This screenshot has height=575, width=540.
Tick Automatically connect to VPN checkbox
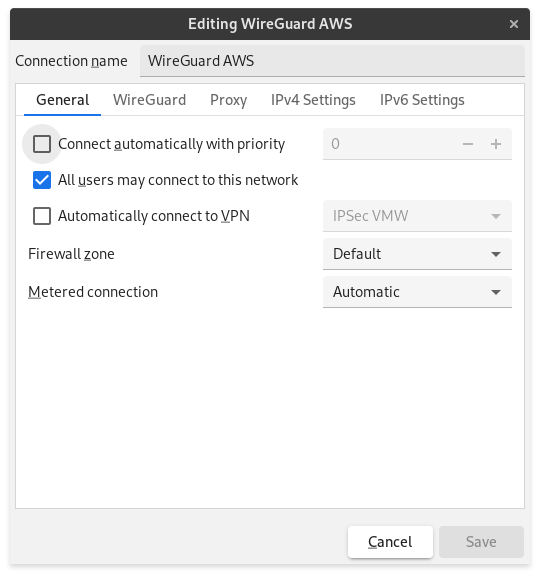[x=42, y=216]
